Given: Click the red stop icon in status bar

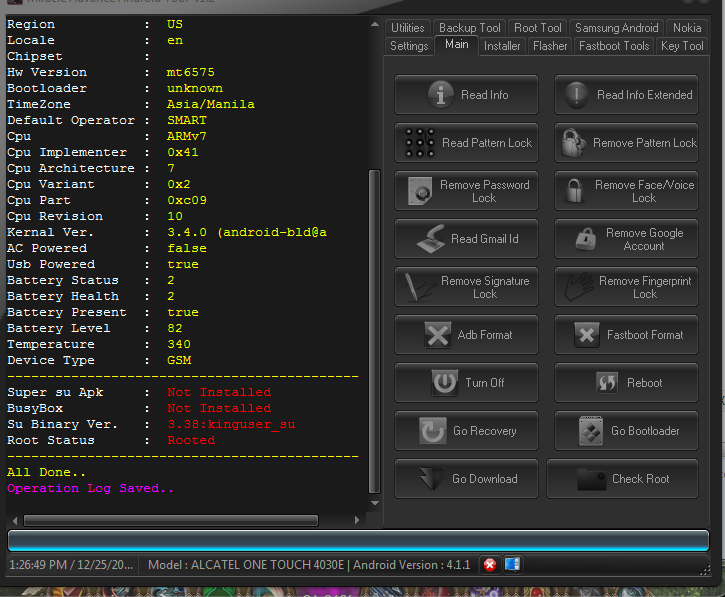Looking at the screenshot, I should 490,565.
